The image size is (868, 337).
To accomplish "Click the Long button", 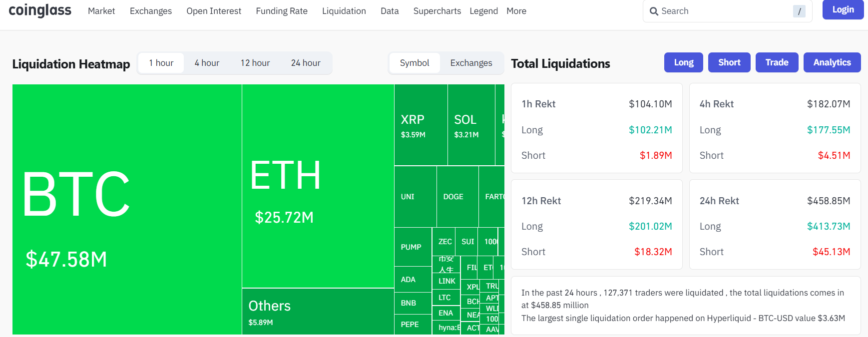I will 684,62.
